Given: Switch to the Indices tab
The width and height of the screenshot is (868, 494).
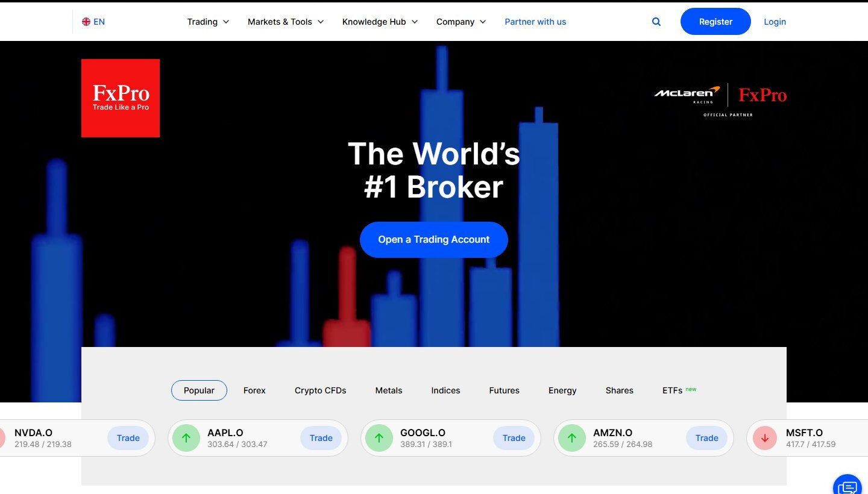Looking at the screenshot, I should [x=445, y=390].
